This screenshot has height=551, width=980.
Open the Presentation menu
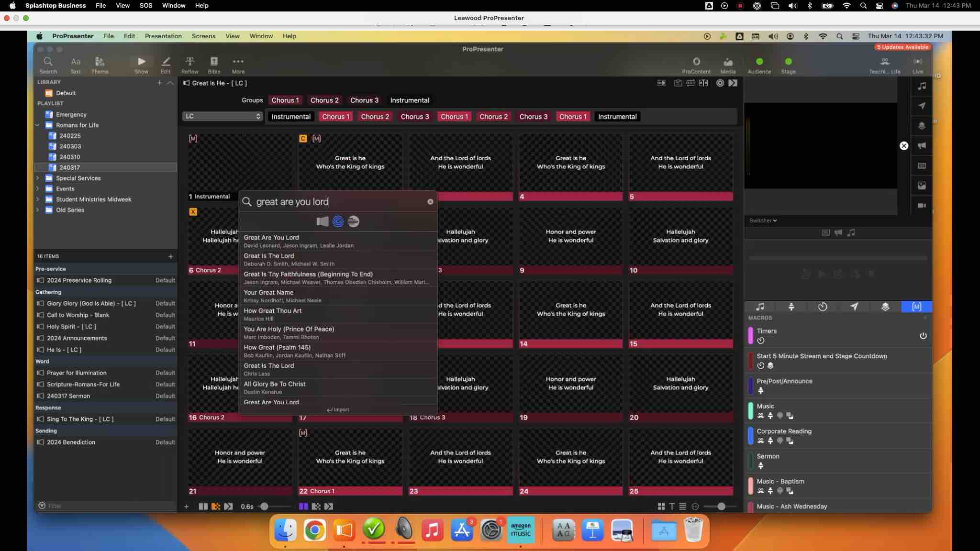click(163, 36)
